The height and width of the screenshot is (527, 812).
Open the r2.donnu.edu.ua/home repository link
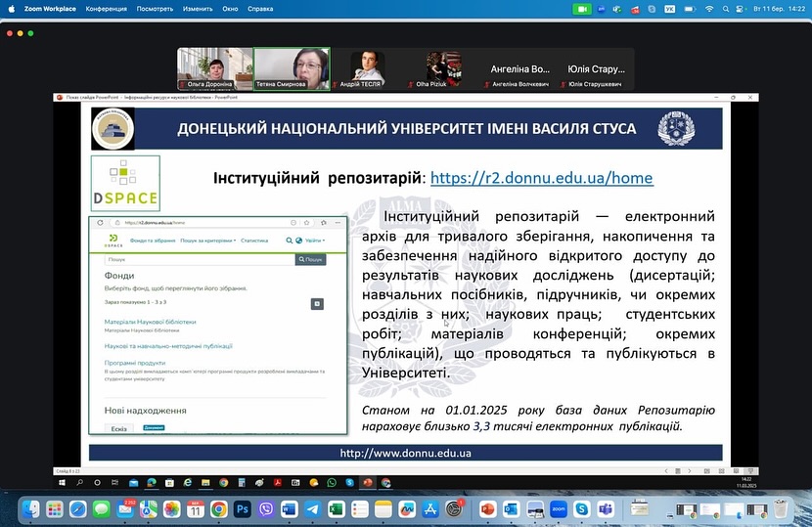coord(542,178)
